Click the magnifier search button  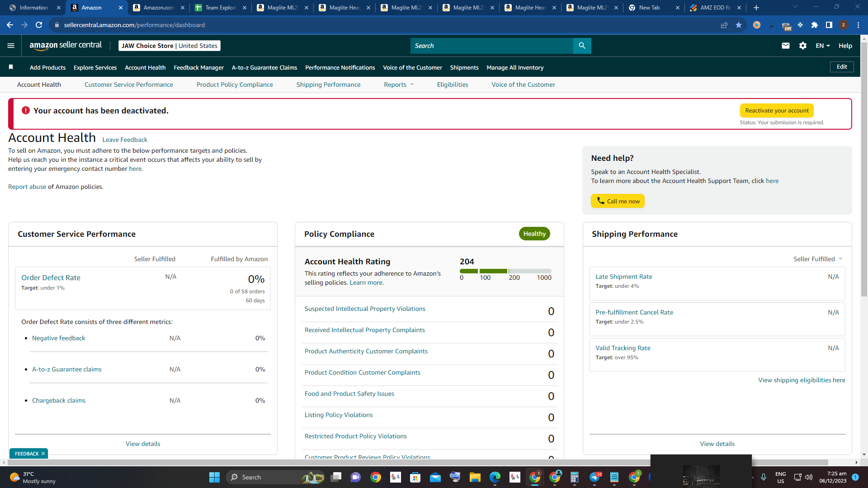[582, 46]
